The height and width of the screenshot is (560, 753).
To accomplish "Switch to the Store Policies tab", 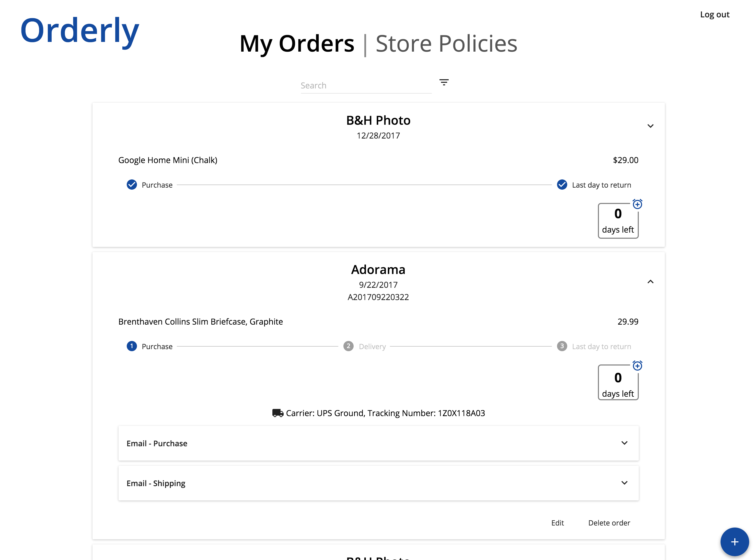I will click(446, 43).
